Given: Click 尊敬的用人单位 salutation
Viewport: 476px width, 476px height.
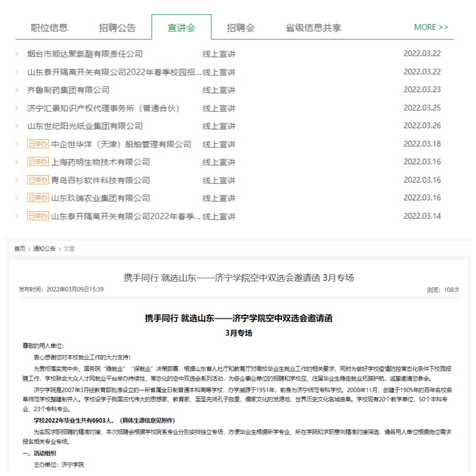Looking at the screenshot, I should pos(43,346).
